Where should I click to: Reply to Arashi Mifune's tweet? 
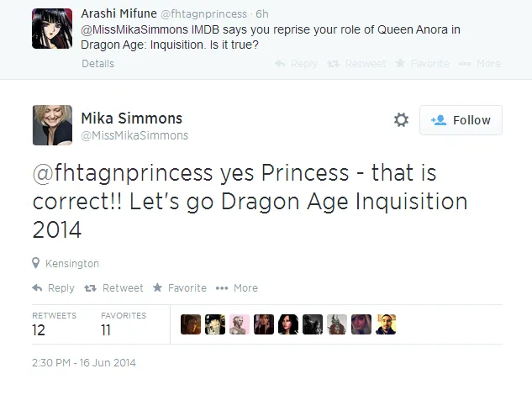tap(296, 64)
